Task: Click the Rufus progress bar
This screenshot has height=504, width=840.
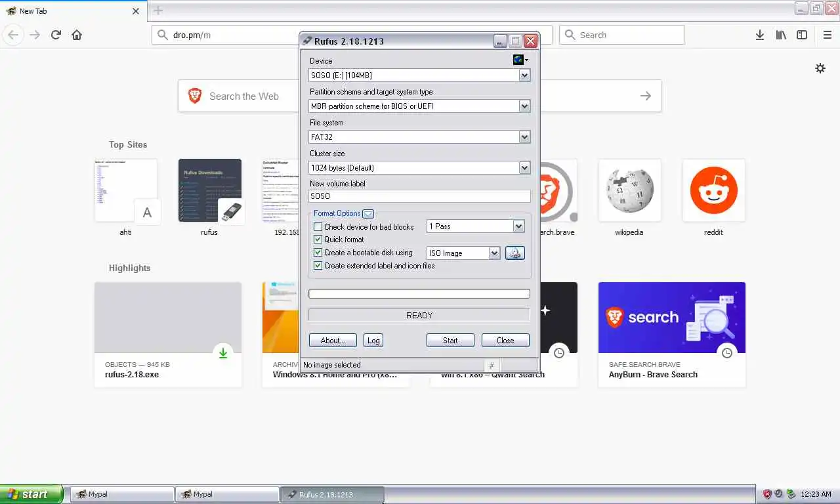Action: [x=419, y=294]
